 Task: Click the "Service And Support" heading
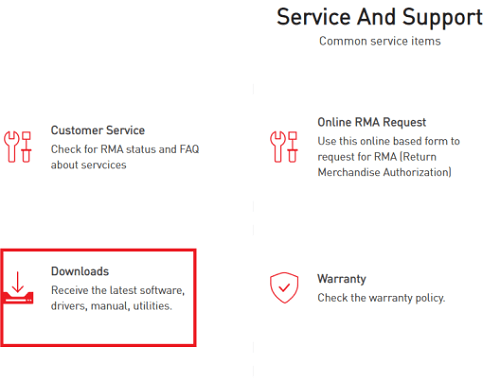pos(380,17)
